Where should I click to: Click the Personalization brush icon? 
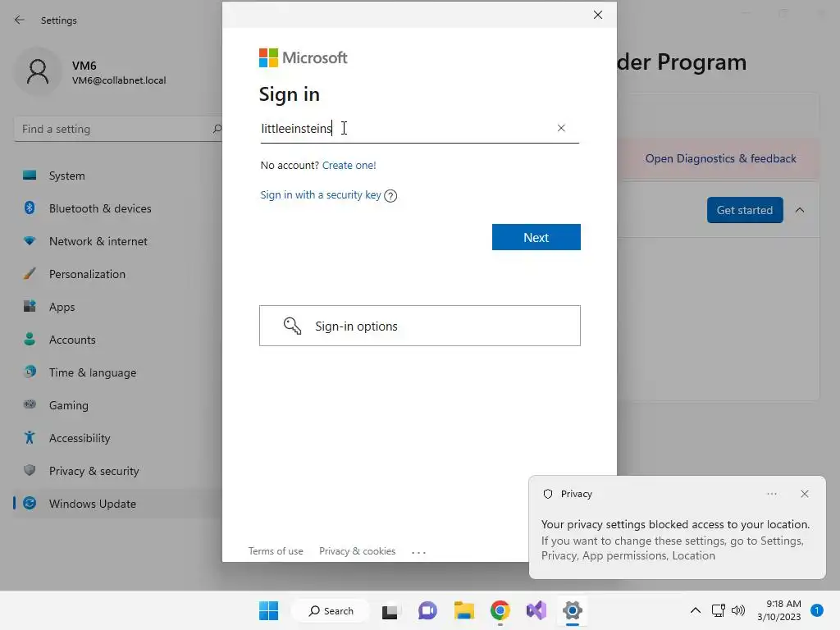click(30, 274)
